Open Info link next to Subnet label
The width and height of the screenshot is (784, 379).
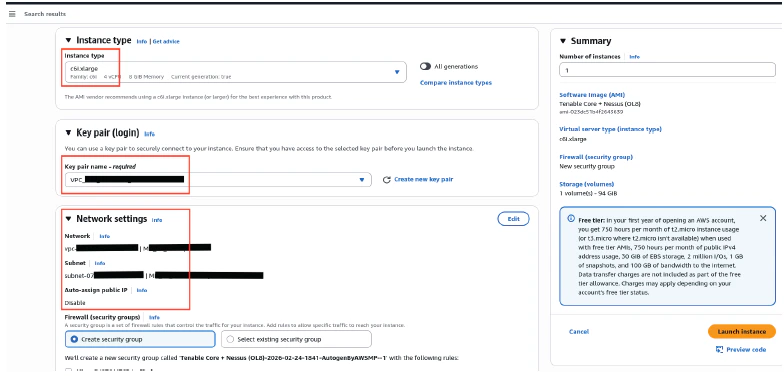(x=100, y=263)
